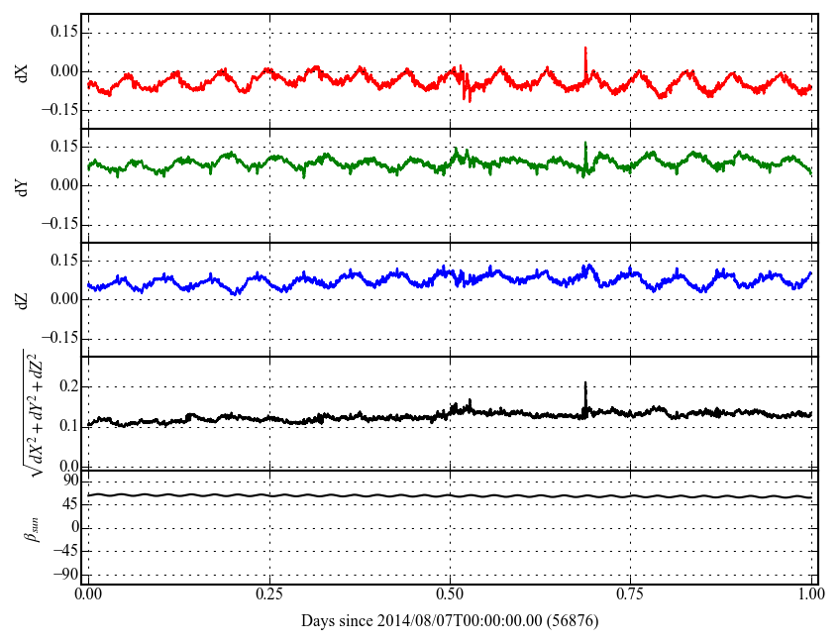Viewport: 840px width, 644px height.
Task: Click the 0.75 x-axis tick label
Action: 630,596
